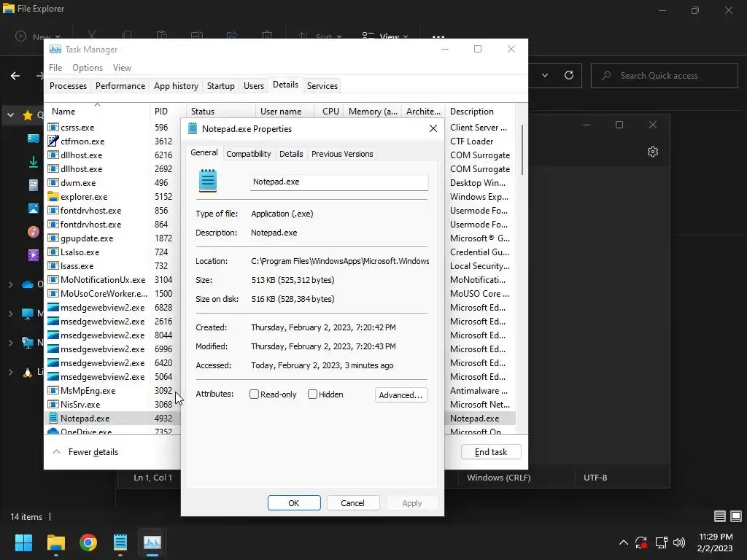Open the Details tab in Properties dialog
The height and width of the screenshot is (560, 747).
click(291, 154)
